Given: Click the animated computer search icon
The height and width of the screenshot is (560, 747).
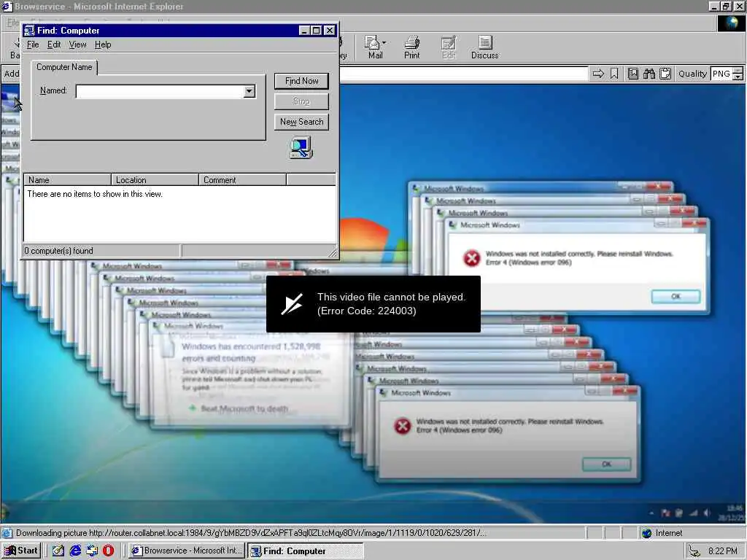Looking at the screenshot, I should (301, 147).
